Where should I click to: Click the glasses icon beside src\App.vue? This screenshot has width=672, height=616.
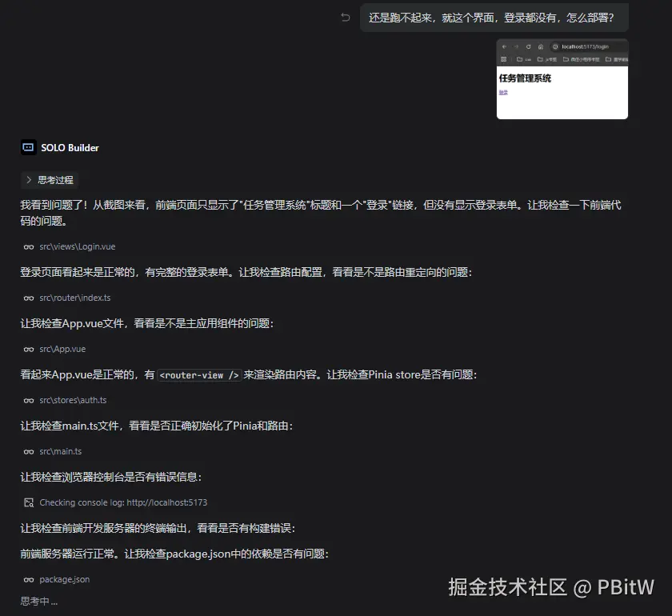tap(29, 350)
